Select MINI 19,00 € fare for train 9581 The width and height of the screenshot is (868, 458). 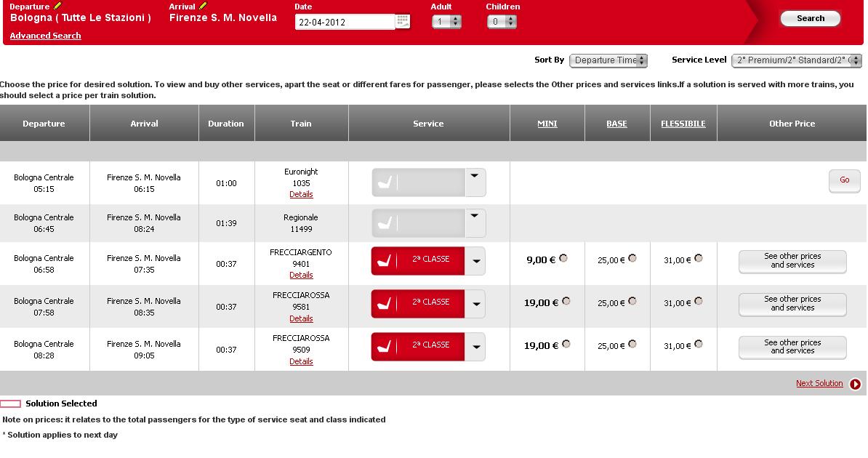(x=566, y=301)
